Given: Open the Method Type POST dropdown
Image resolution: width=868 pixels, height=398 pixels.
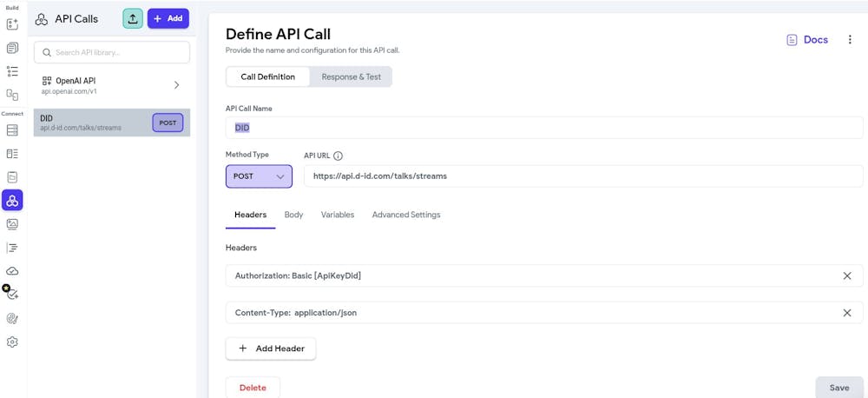Looking at the screenshot, I should 259,176.
